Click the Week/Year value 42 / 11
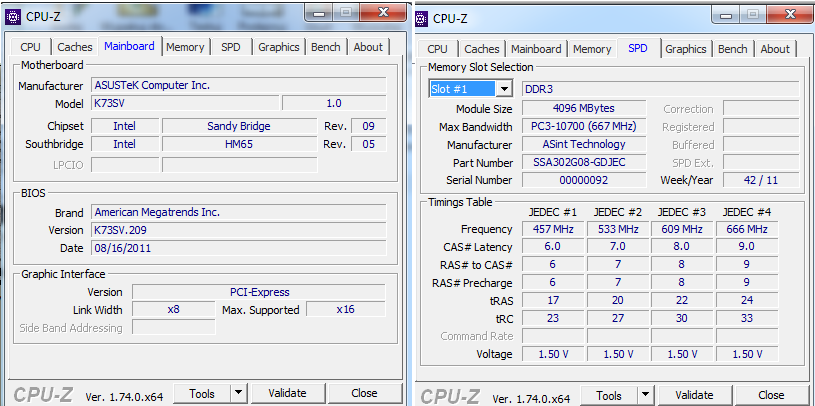 point(761,180)
